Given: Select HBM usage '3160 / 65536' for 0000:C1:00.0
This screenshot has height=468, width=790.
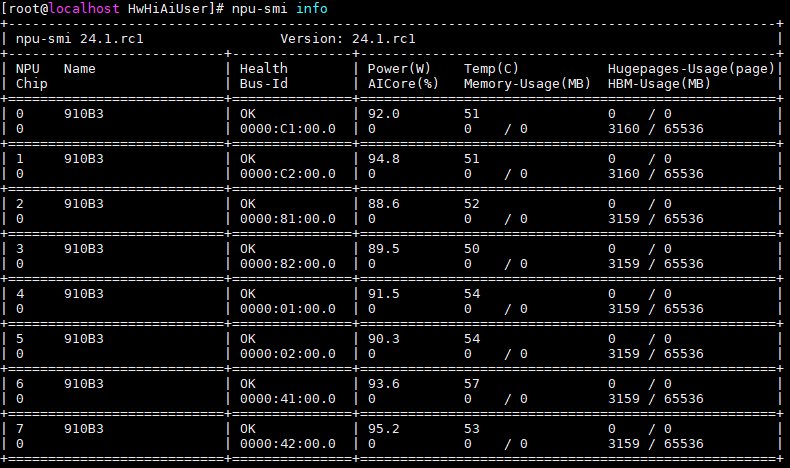Looking at the screenshot, I should point(655,129).
